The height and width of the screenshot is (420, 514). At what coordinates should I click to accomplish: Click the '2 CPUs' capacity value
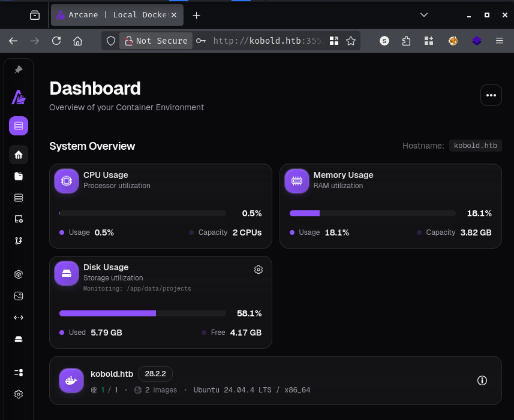click(247, 232)
